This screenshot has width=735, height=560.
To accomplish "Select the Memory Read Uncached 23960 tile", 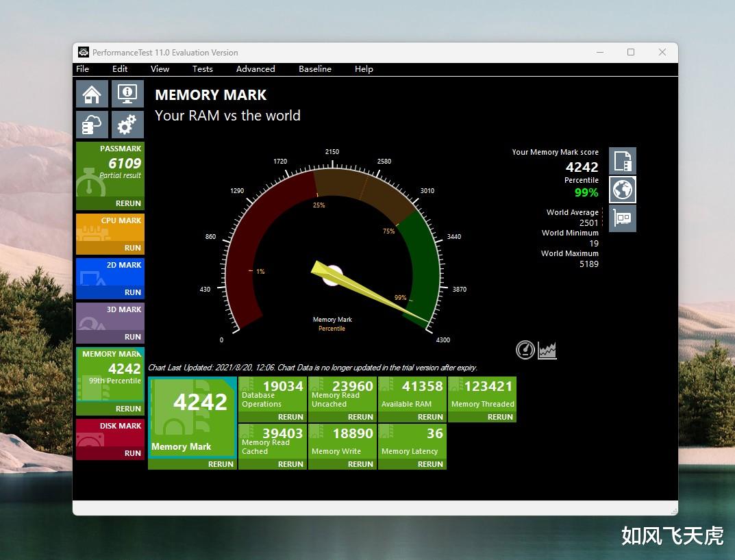I will click(342, 394).
